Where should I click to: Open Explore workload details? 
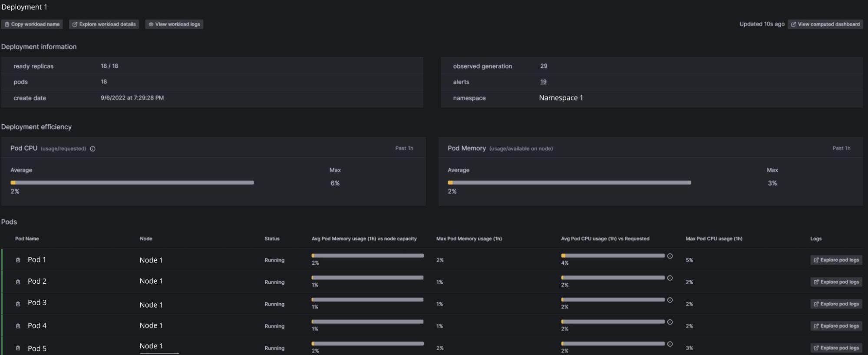pos(104,24)
